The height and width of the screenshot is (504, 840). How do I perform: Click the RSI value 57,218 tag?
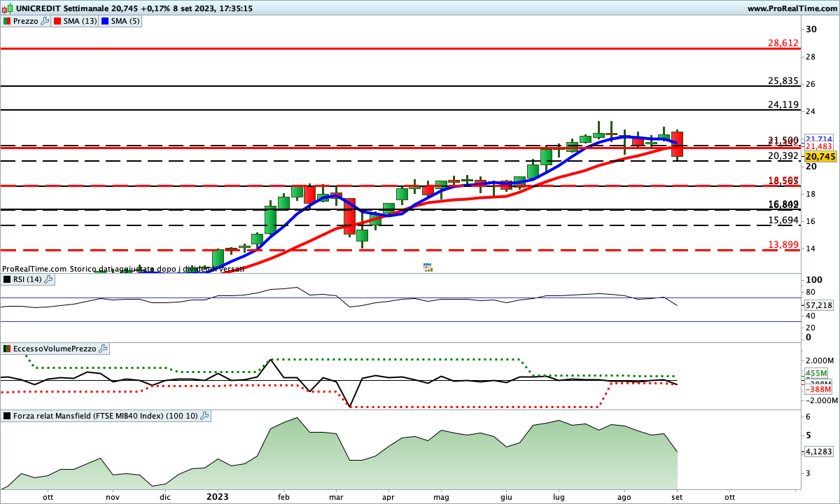click(818, 306)
